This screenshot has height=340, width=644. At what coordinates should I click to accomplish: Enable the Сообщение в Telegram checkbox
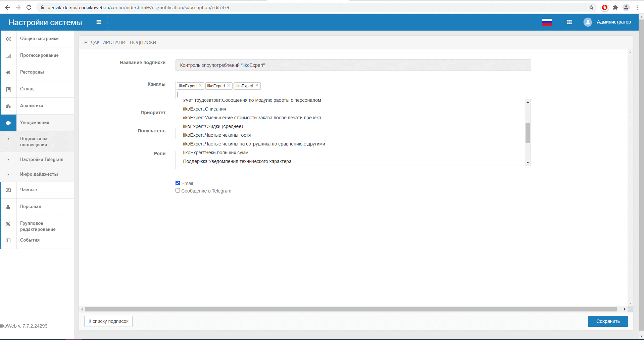coord(178,190)
